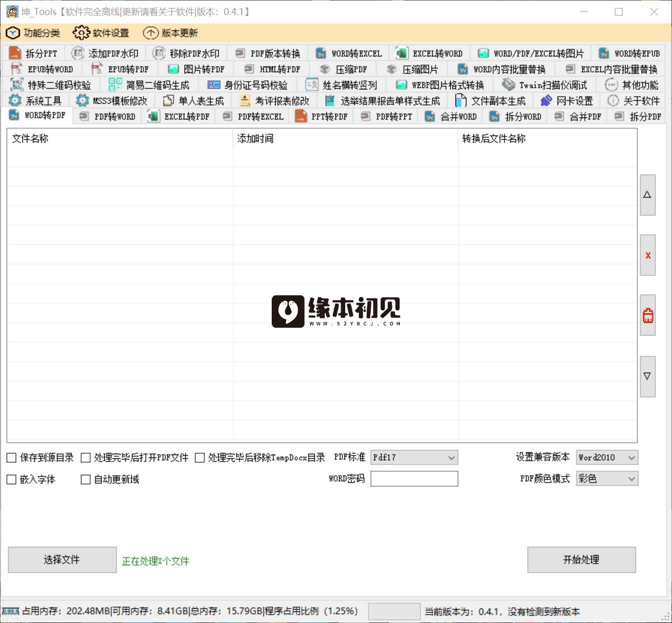Clear file list with red trash button

point(647,315)
